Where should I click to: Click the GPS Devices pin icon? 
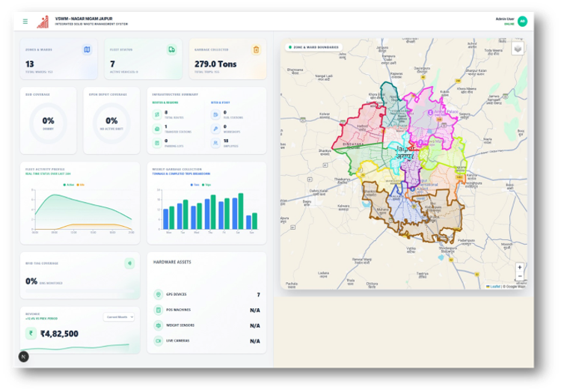(x=158, y=294)
